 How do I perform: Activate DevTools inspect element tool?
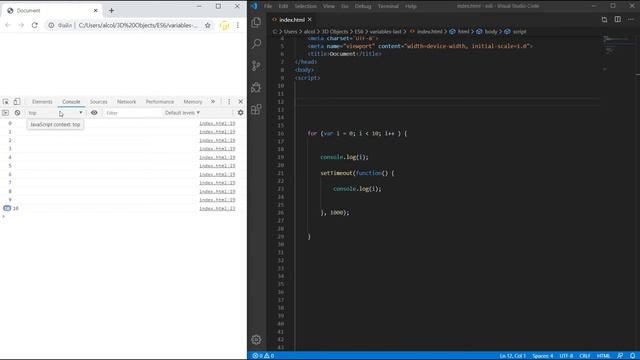6,102
